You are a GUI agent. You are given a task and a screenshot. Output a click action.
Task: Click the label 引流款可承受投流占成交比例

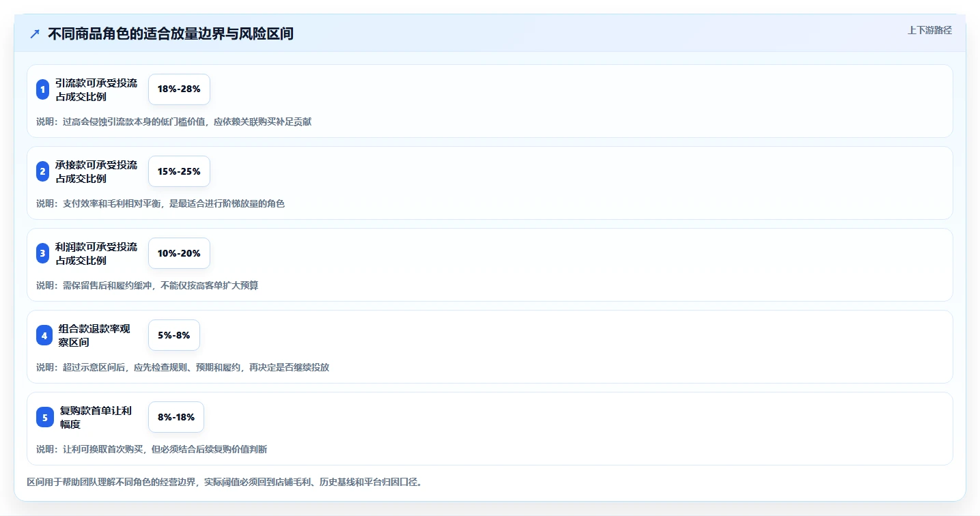pos(96,89)
